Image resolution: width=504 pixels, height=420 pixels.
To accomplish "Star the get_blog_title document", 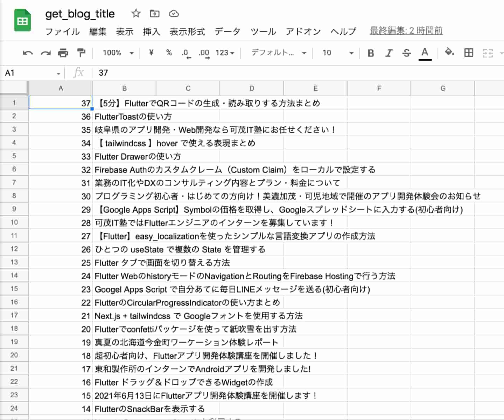I will pyautogui.click(x=136, y=14).
